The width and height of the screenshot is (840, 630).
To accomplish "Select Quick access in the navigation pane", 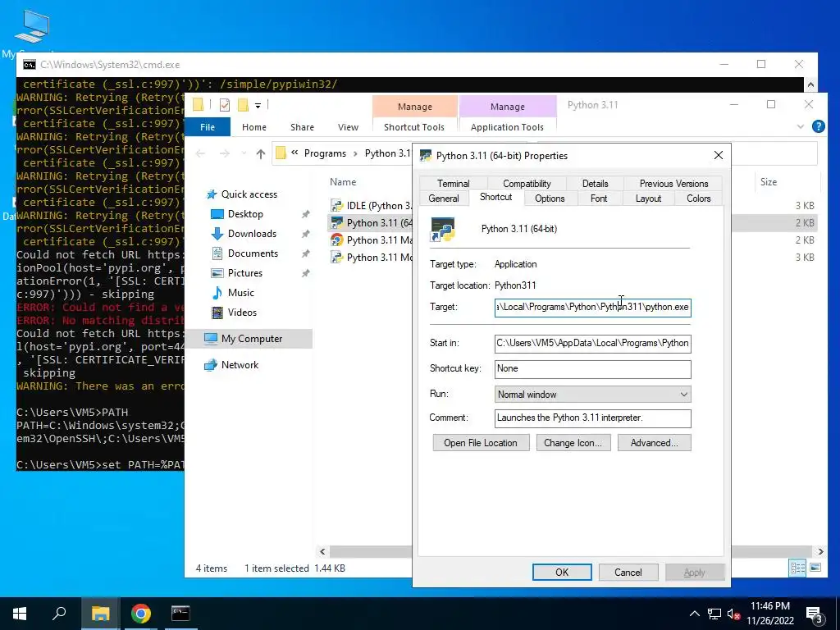I will click(249, 194).
